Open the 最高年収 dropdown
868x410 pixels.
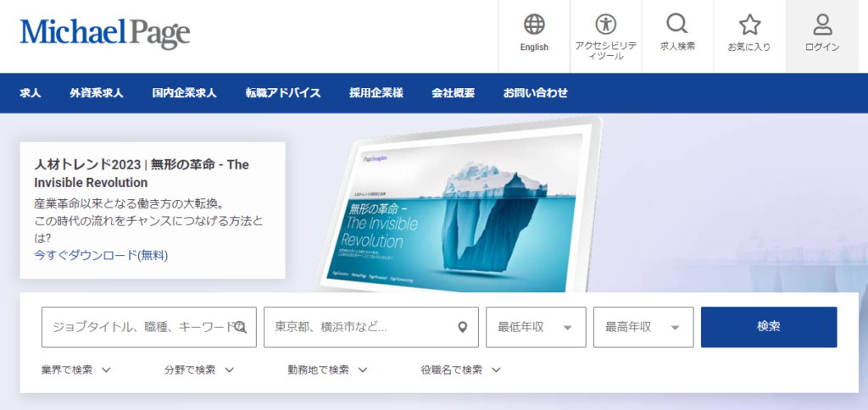pos(643,328)
